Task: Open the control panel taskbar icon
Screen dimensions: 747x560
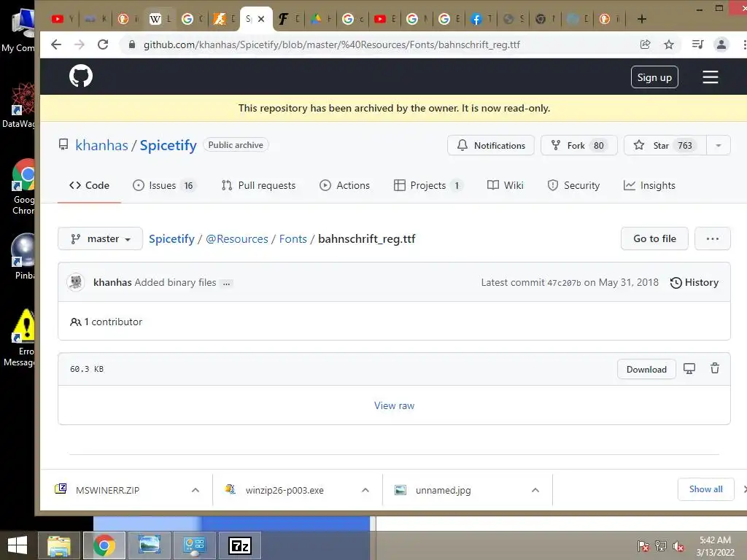Action: click(194, 545)
